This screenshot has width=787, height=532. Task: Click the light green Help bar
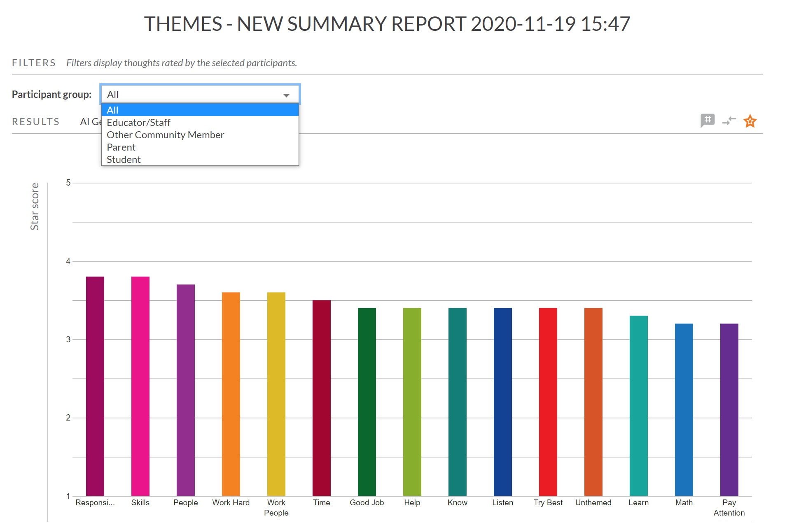click(412, 402)
